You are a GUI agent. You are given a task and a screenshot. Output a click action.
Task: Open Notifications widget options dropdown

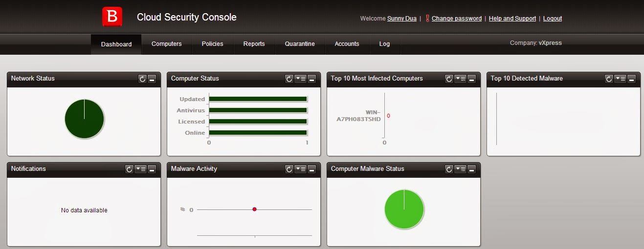tap(140, 169)
